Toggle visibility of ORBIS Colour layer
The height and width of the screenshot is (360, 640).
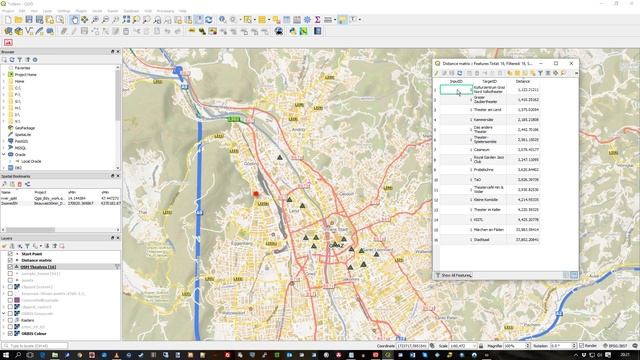pyautogui.click(x=10, y=333)
